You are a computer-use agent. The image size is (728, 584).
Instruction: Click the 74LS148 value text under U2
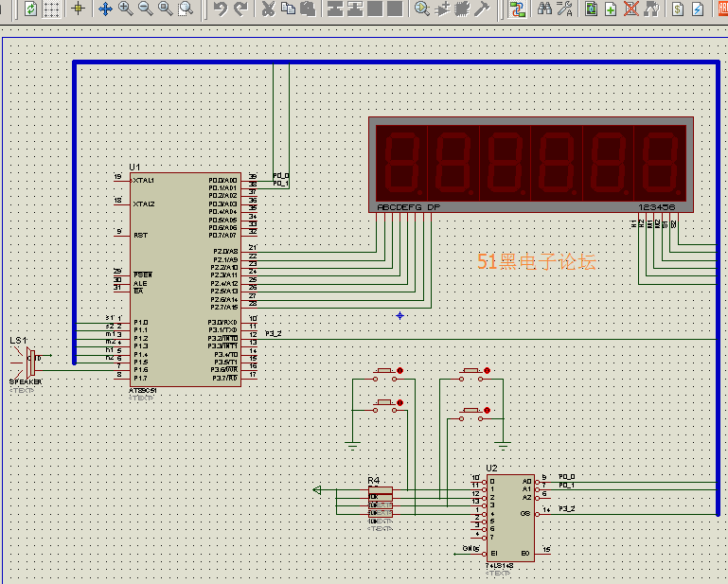point(500,566)
